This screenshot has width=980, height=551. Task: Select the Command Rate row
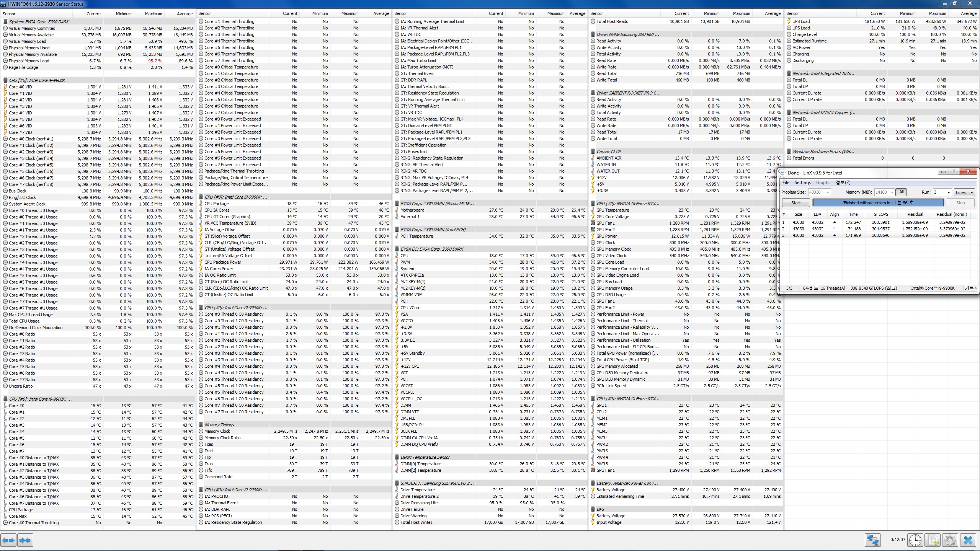click(x=294, y=477)
